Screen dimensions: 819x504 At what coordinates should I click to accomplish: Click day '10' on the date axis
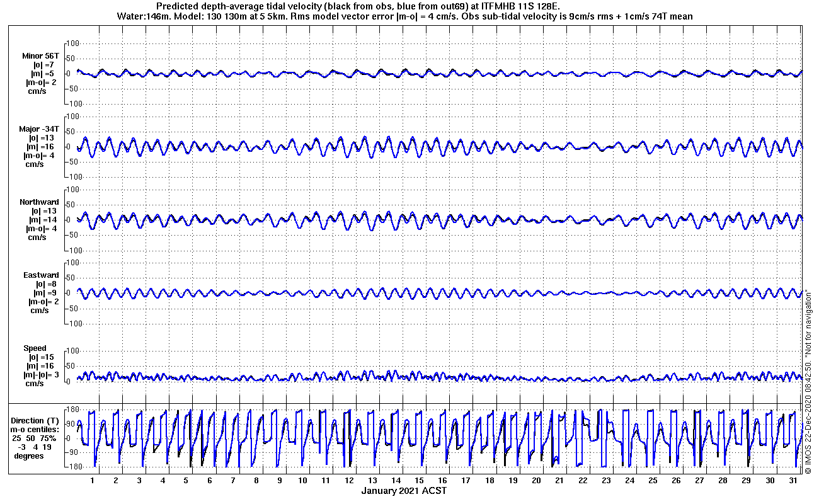(303, 480)
